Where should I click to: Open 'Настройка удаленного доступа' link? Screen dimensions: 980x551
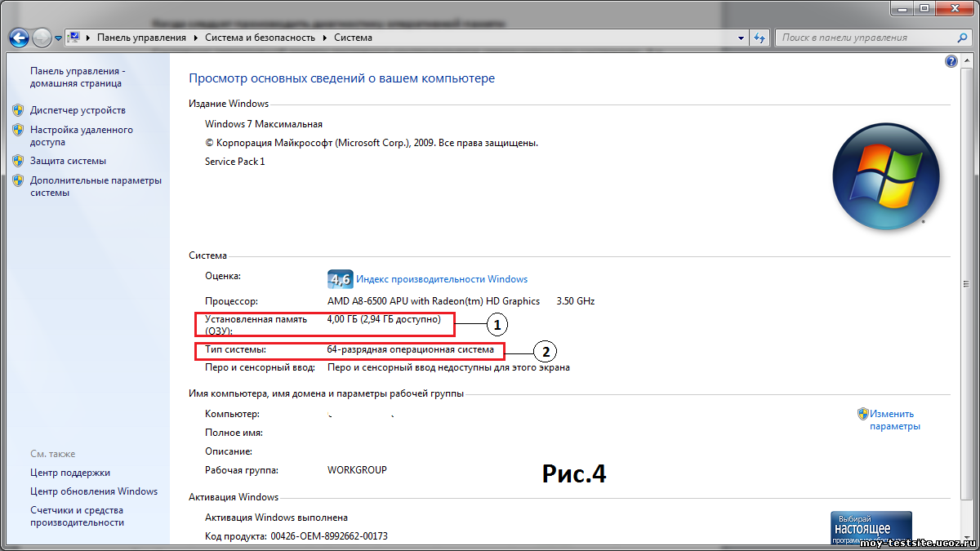pyautogui.click(x=82, y=136)
